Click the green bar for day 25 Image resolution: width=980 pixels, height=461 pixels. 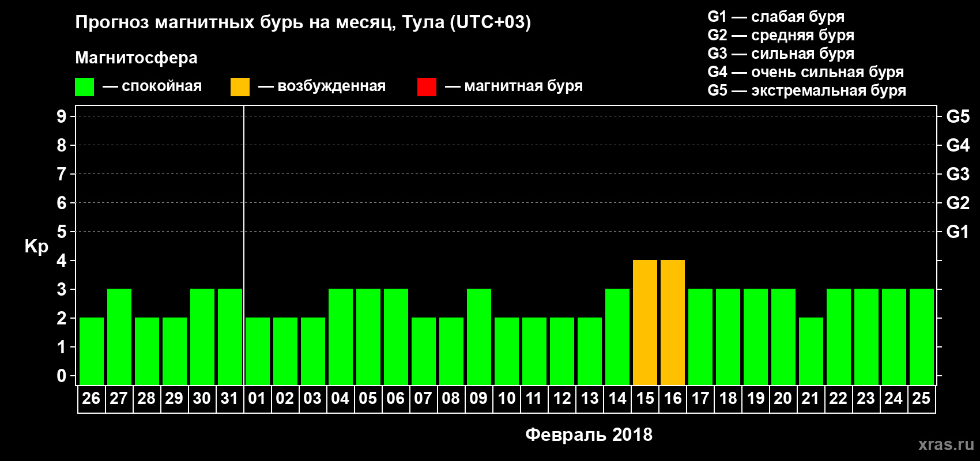tap(922, 337)
